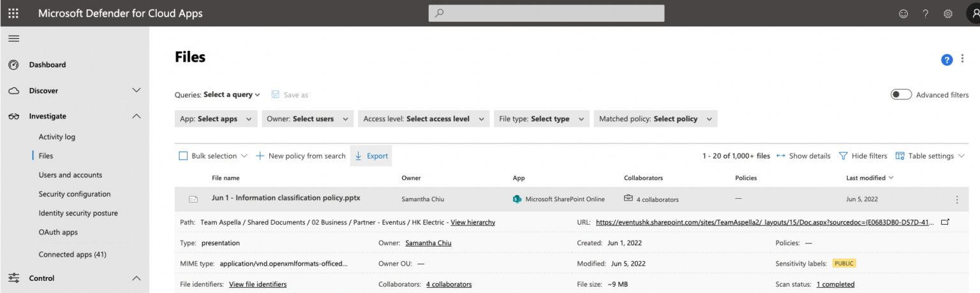Click Dashboard in the sidebar
Viewport: 980px width, 293px height.
point(47,65)
